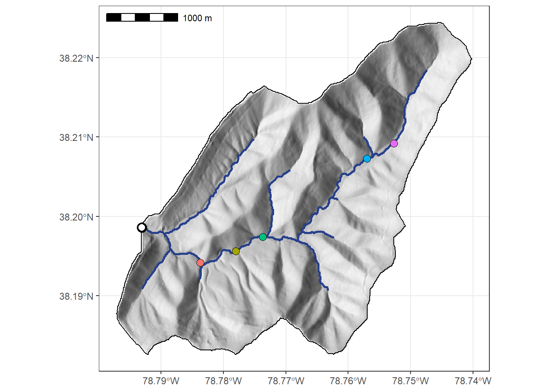
Task: Select the 78.74°W longitude label
Action: click(x=473, y=381)
